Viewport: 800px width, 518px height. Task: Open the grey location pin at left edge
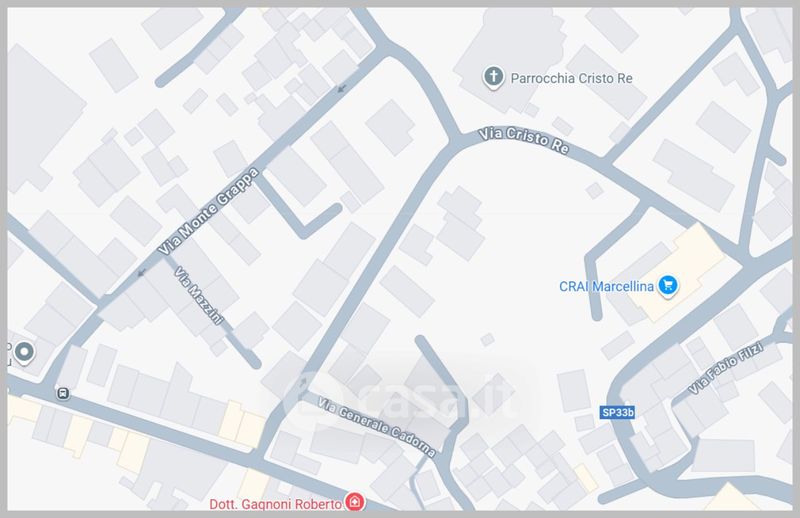(x=24, y=353)
